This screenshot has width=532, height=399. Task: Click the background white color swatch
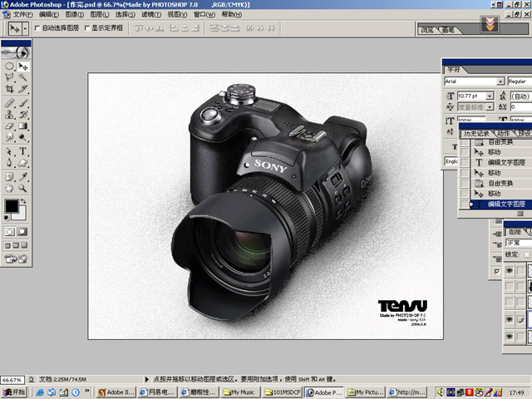pyautogui.click(x=21, y=214)
